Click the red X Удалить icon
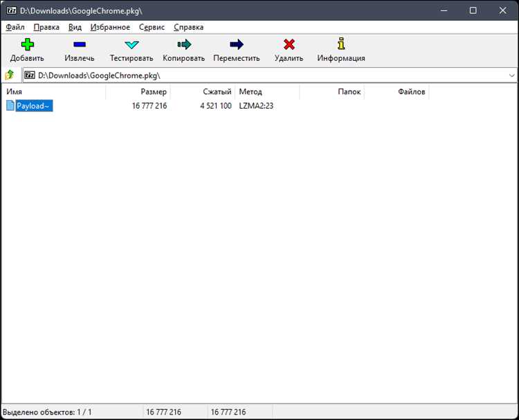Screen dimensions: 519x420 [x=289, y=44]
